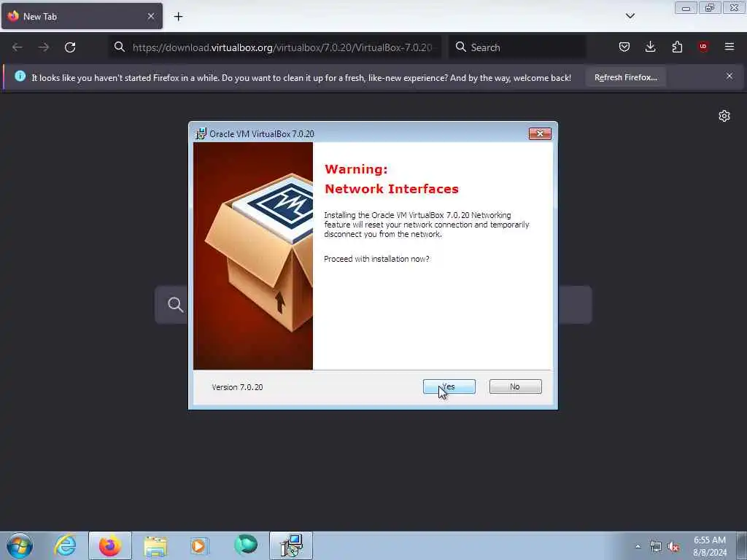Click the VirtualBox installer title bar icon
This screenshot has width=747, height=560.
[x=201, y=134]
